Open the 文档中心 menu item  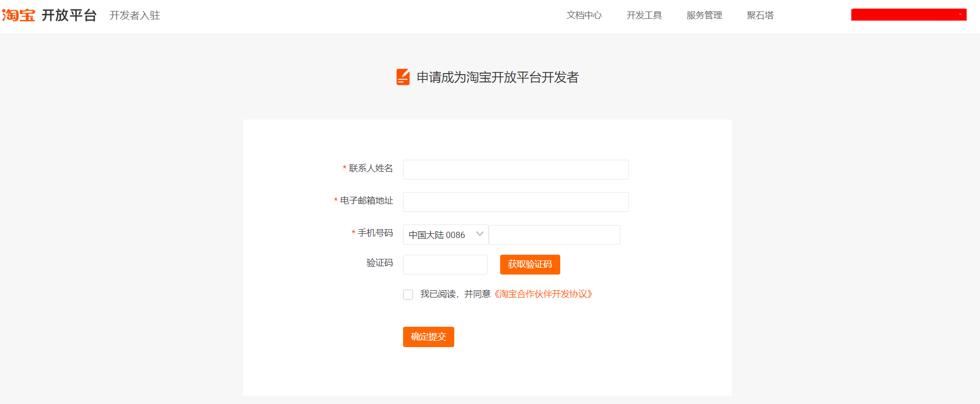(584, 15)
